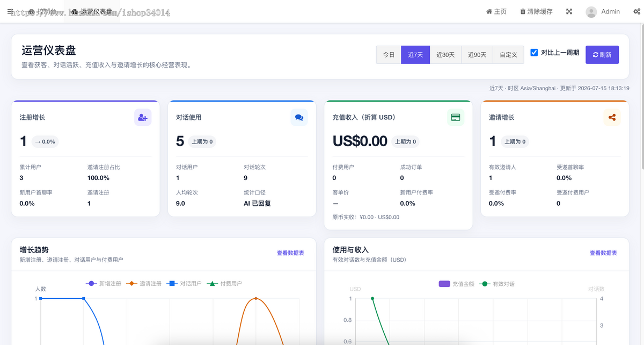
Task: Click the 付费用户 label in 充值收入 card
Action: click(x=343, y=167)
